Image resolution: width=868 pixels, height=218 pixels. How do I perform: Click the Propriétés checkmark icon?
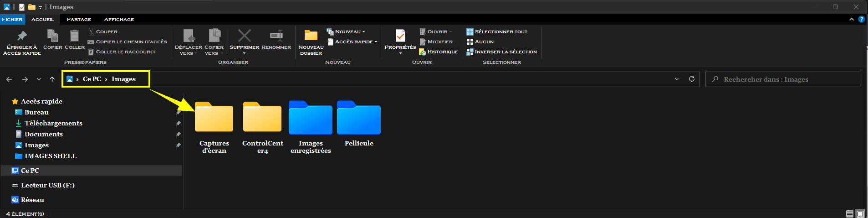point(400,36)
